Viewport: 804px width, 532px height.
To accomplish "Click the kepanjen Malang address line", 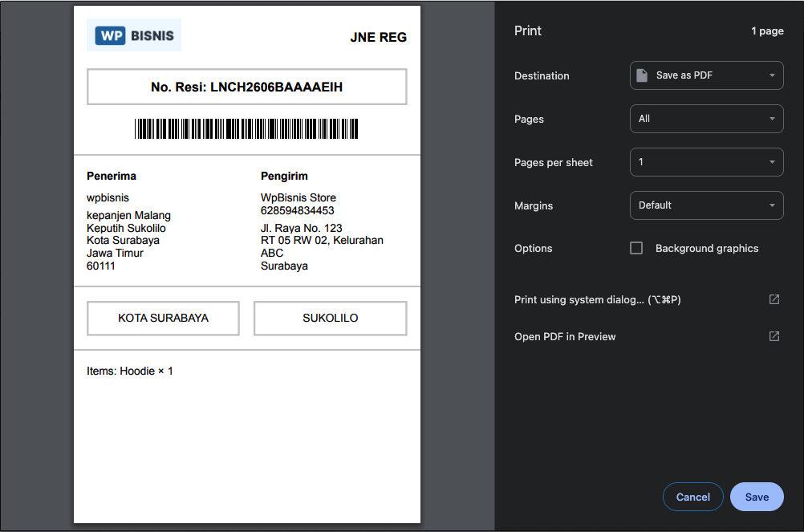I will point(128,215).
